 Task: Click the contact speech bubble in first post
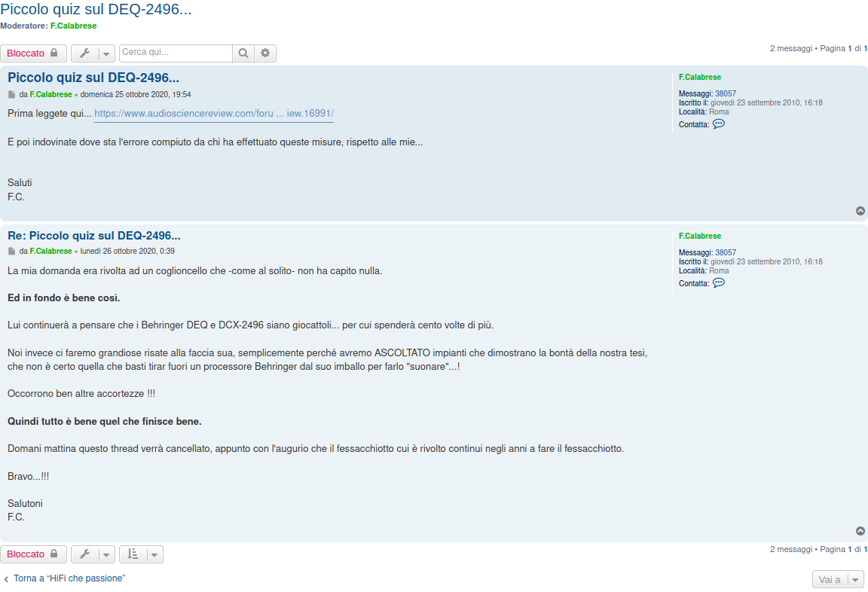tap(719, 124)
